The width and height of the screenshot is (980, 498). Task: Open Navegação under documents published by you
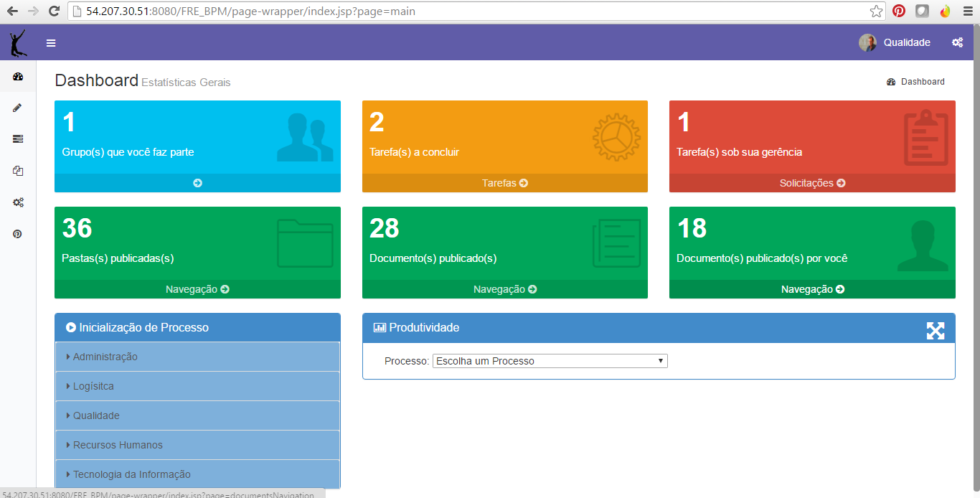coord(812,289)
